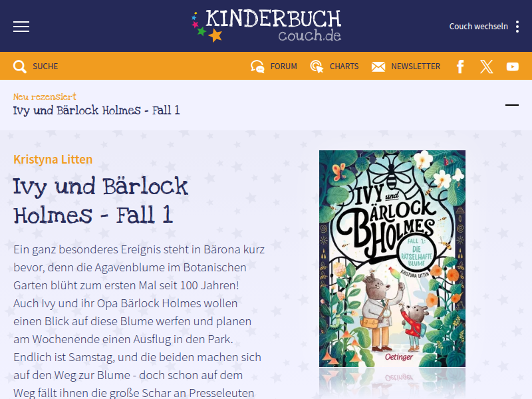This screenshot has height=399, width=532.
Task: Open the SUCHE search label
Action: [45, 66]
